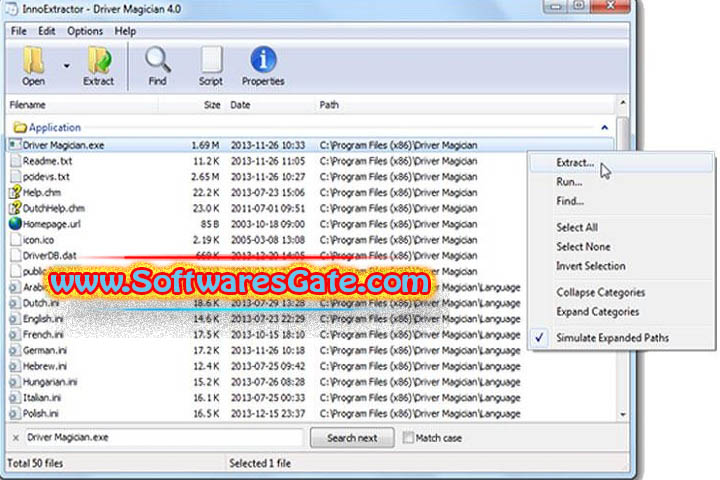Select the Italian.ini settings file icon

[x=16, y=398]
